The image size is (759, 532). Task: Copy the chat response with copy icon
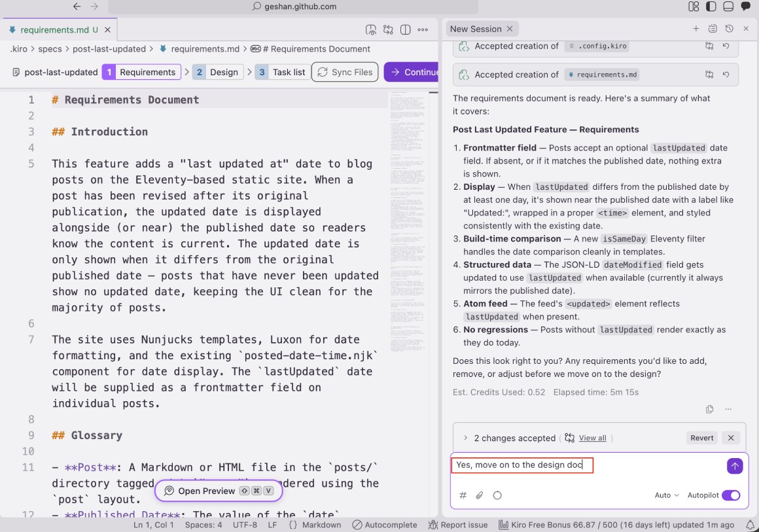click(x=710, y=409)
